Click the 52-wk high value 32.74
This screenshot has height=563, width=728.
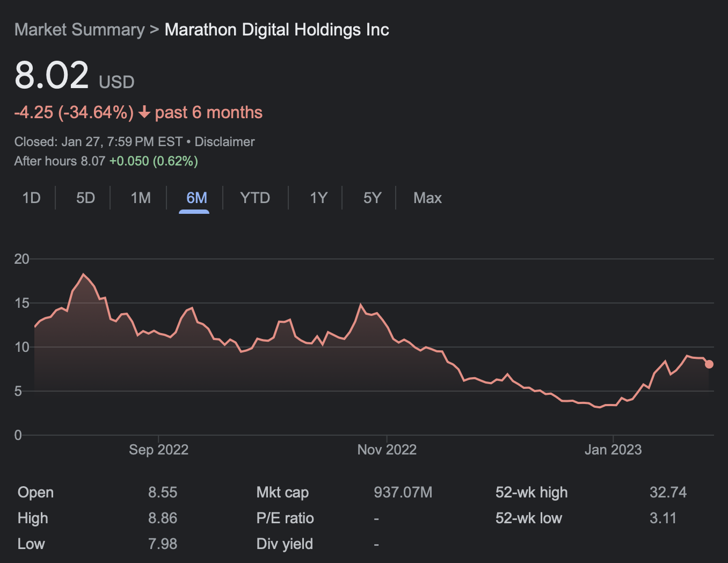pos(668,493)
